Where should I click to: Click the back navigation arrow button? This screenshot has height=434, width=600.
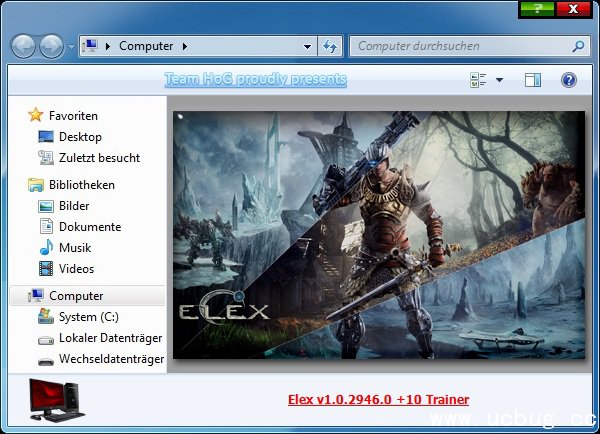[x=24, y=46]
